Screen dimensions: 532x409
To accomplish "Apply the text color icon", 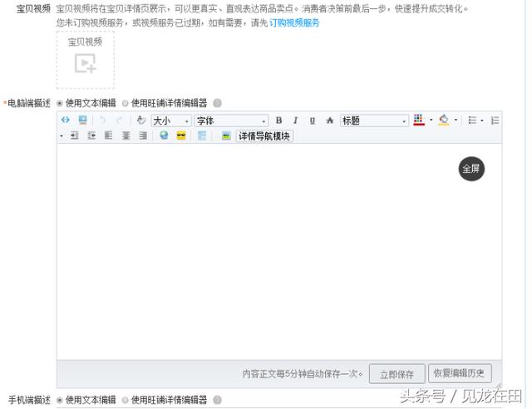I will 419,120.
